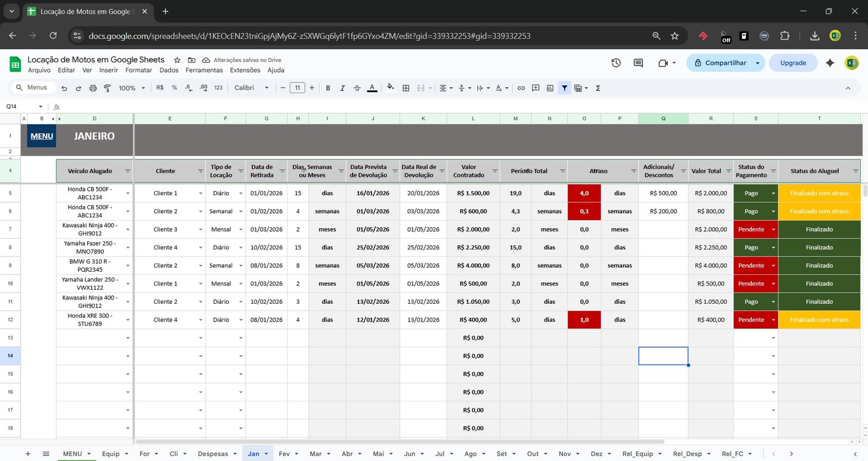Image resolution: width=868 pixels, height=461 pixels.
Task: Toggle italic formatting
Action: pos(342,88)
